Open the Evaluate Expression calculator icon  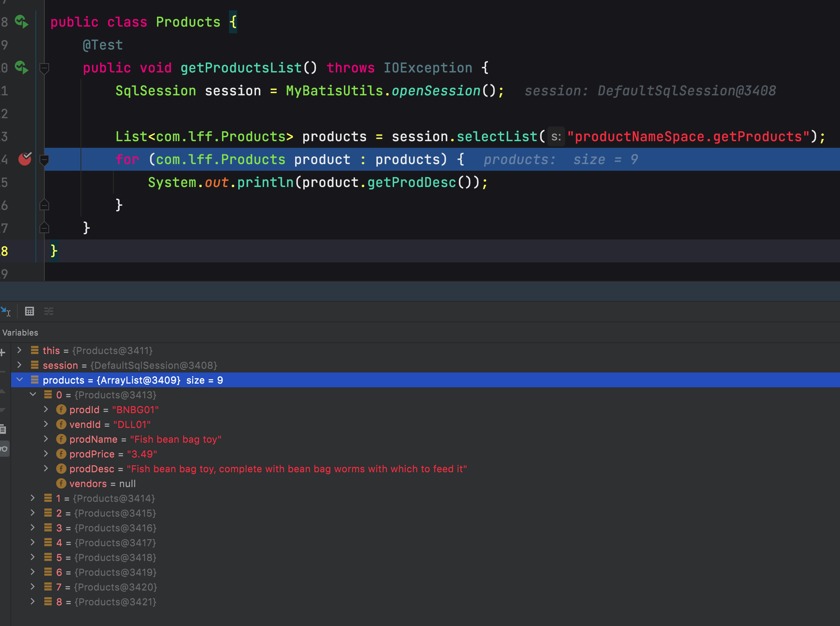30,312
